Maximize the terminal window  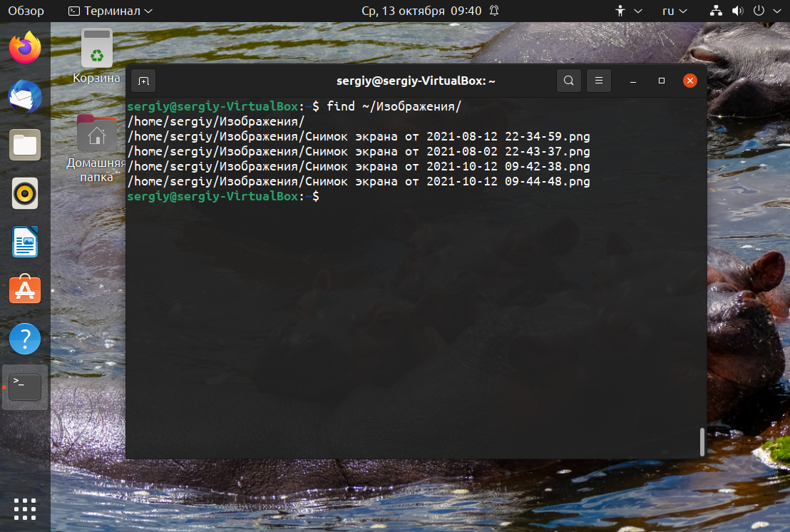662,81
